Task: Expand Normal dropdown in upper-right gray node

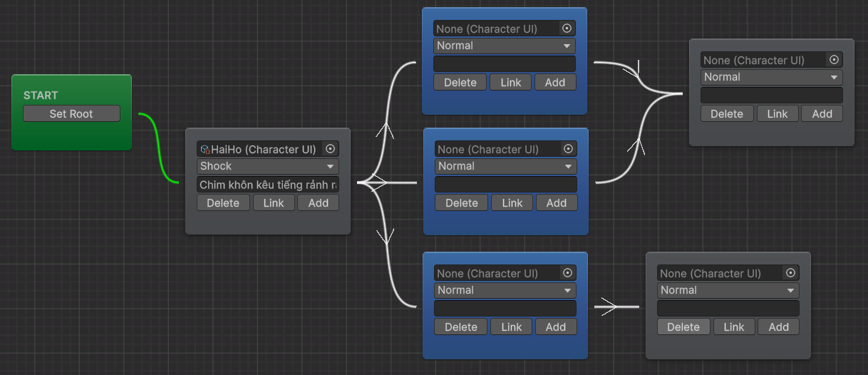Action: point(772,77)
